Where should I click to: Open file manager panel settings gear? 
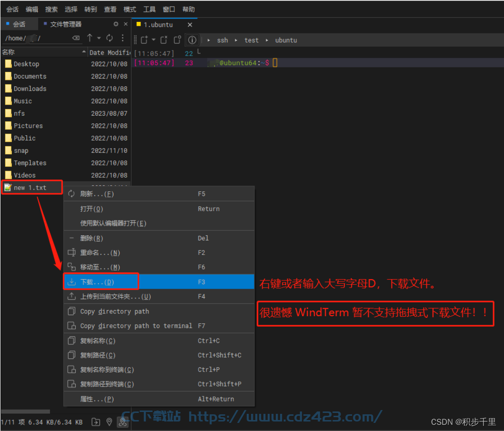pyautogui.click(x=116, y=24)
